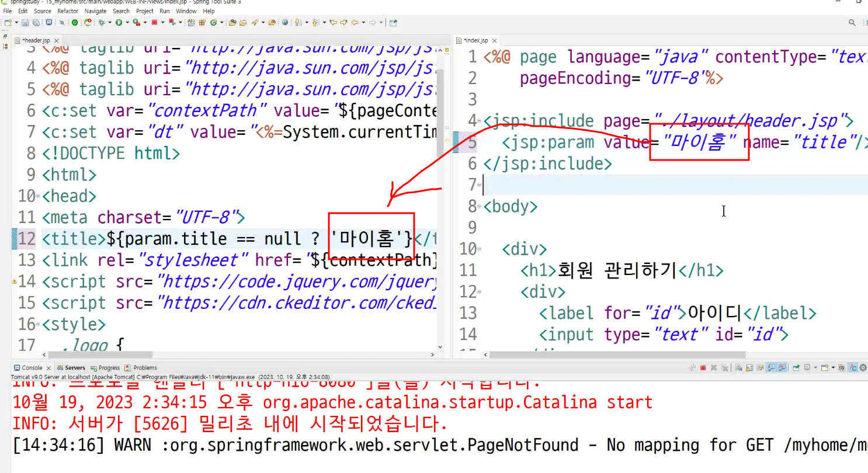This screenshot has height=473, width=868.
Task: Open the New file dropdown arrow
Action: tap(16, 23)
